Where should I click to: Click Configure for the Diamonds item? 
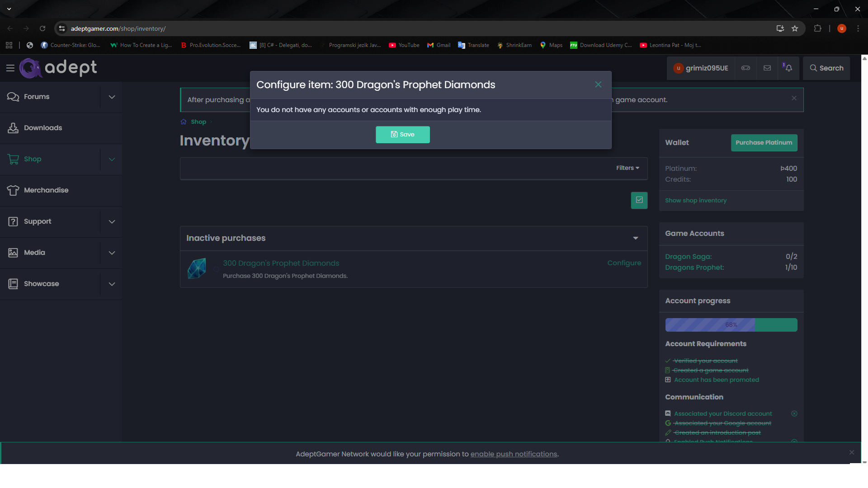tap(624, 263)
